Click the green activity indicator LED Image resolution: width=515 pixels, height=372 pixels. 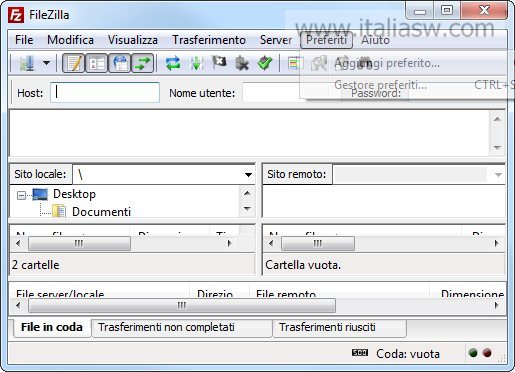click(x=473, y=353)
